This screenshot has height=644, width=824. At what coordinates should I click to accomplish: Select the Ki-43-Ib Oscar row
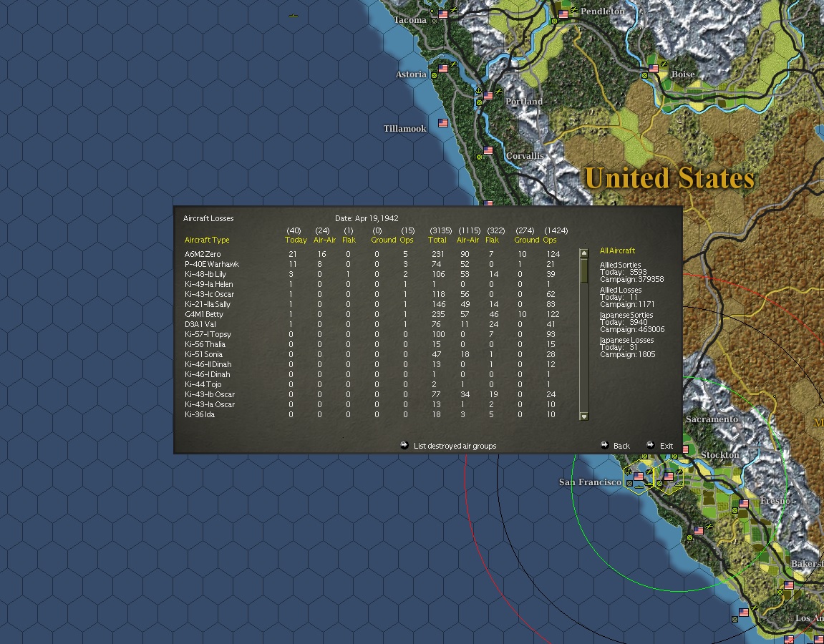click(x=373, y=394)
